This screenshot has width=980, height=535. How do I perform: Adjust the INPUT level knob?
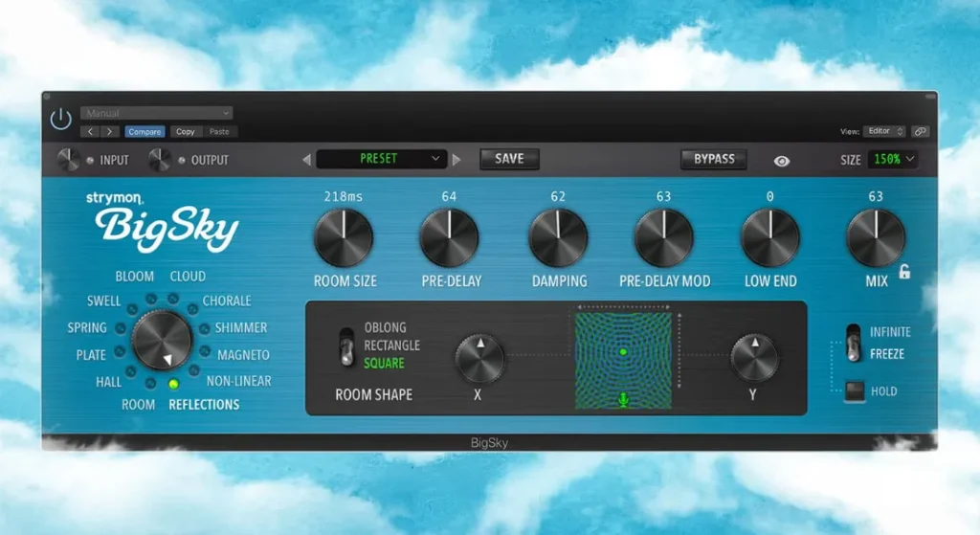coord(69,160)
